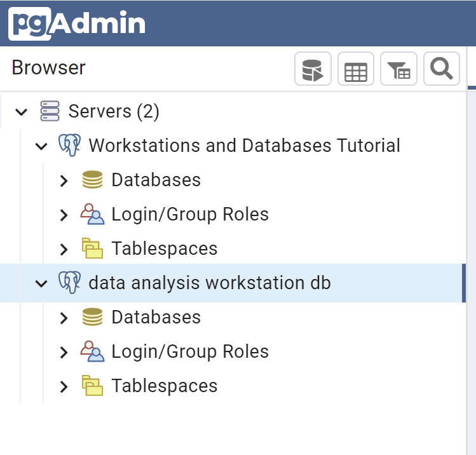Expand Login/Group Roles under data analysis workstation db
Image resolution: width=476 pixels, height=455 pixels.
[x=63, y=352]
